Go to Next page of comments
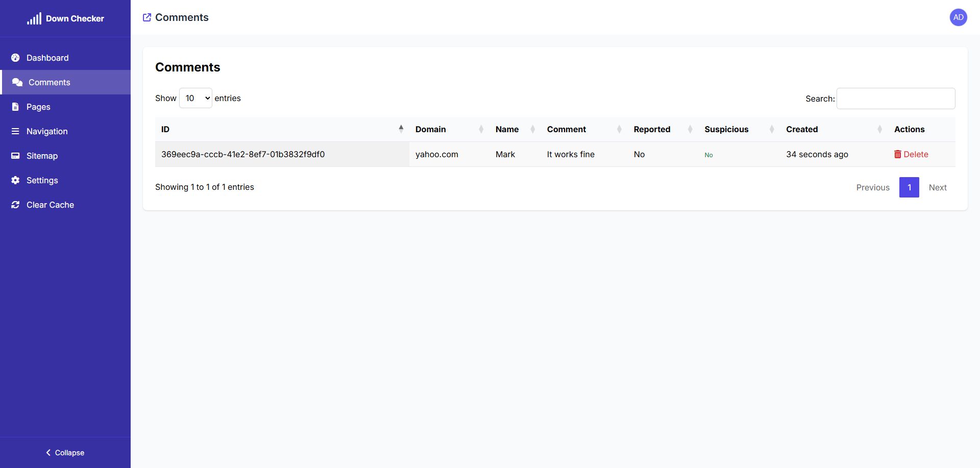This screenshot has width=980, height=468. coord(938,187)
